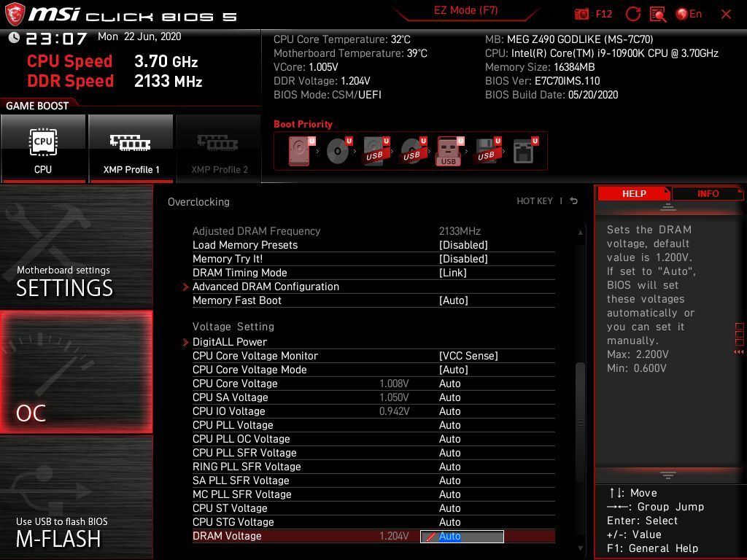Open Load Memory Presets [Disabled] option
The width and height of the screenshot is (747, 560).
[373, 245]
